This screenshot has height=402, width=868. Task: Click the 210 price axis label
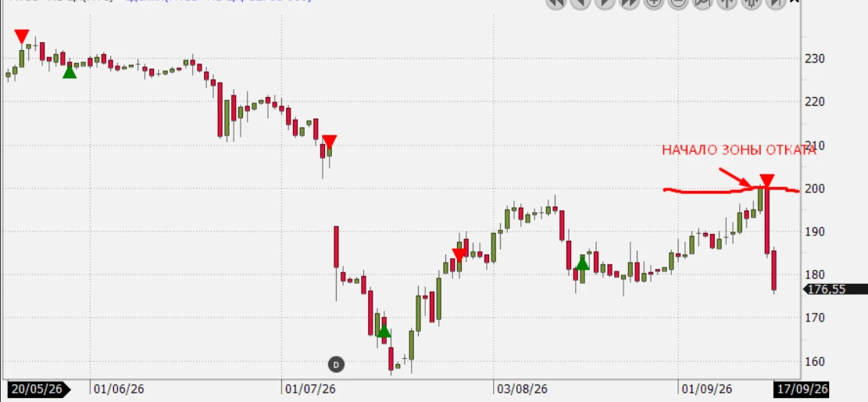[x=816, y=145]
